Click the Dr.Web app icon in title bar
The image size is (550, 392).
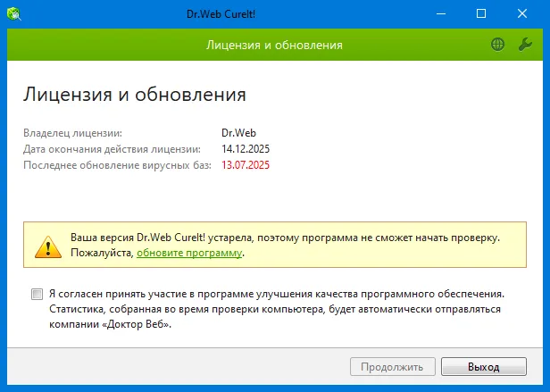click(16, 13)
